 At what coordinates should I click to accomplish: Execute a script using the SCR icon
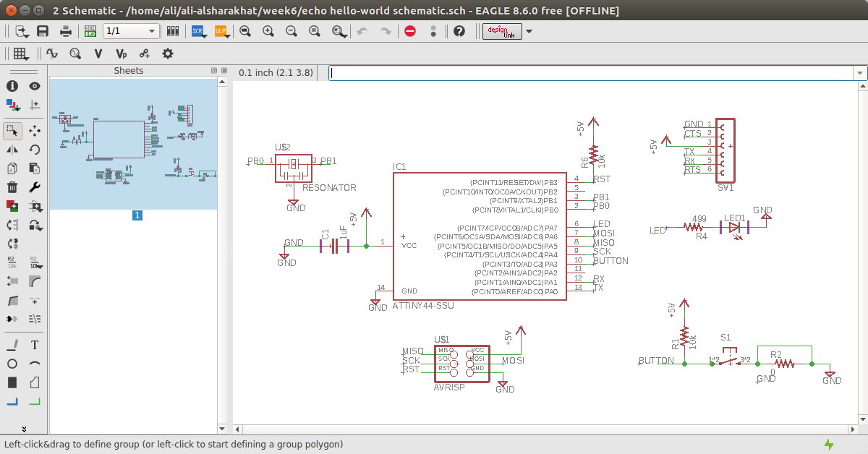point(196,31)
